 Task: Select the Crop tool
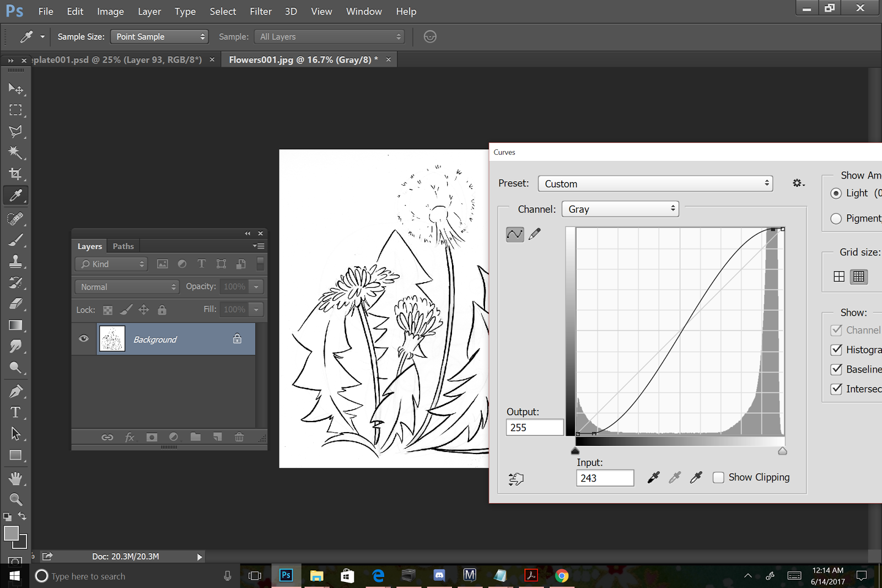tap(15, 174)
